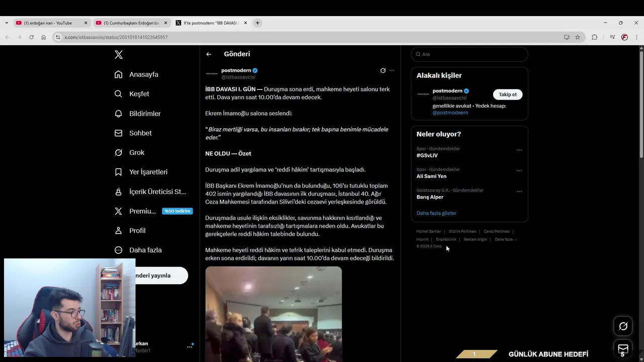The height and width of the screenshot is (362, 644).
Task: Click the 'Takip et' follow button
Action: pos(508,95)
